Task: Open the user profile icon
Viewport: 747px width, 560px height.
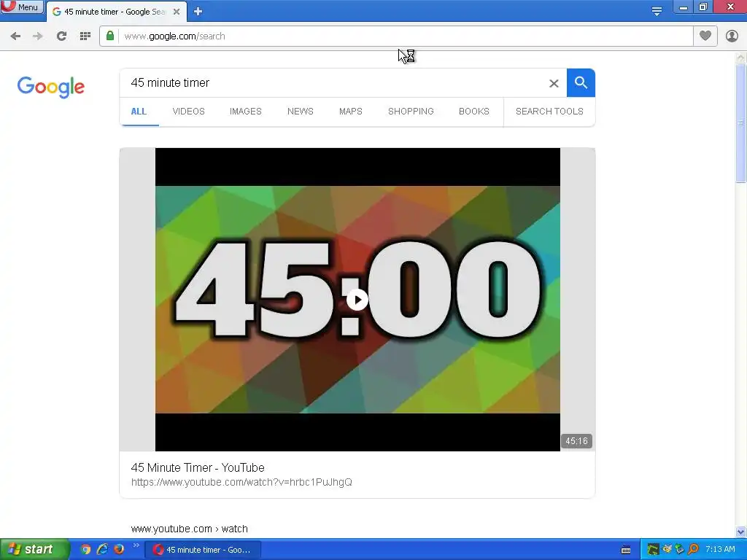Action: [732, 36]
